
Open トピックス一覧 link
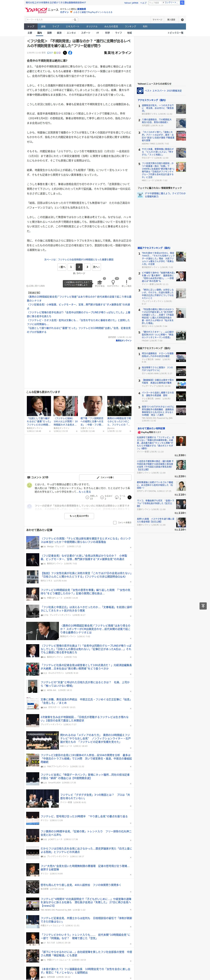tap(175, 33)
